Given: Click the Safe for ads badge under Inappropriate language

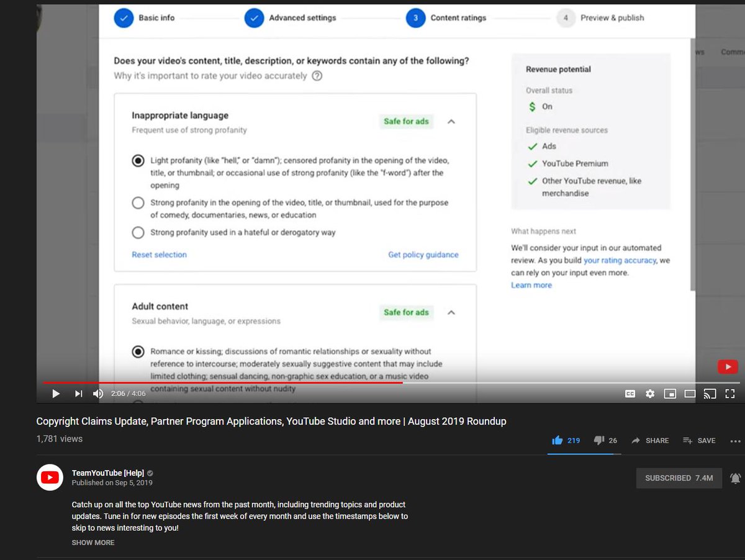Looking at the screenshot, I should tap(406, 122).
